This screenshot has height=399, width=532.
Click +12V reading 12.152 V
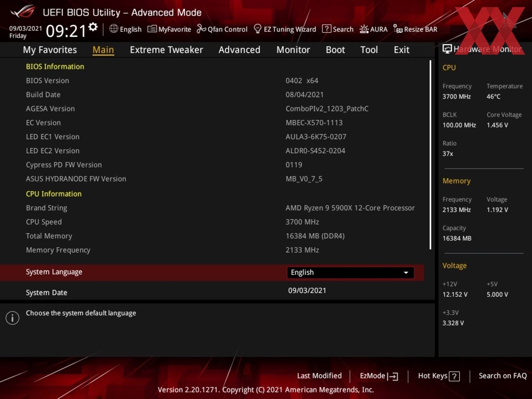455,295
